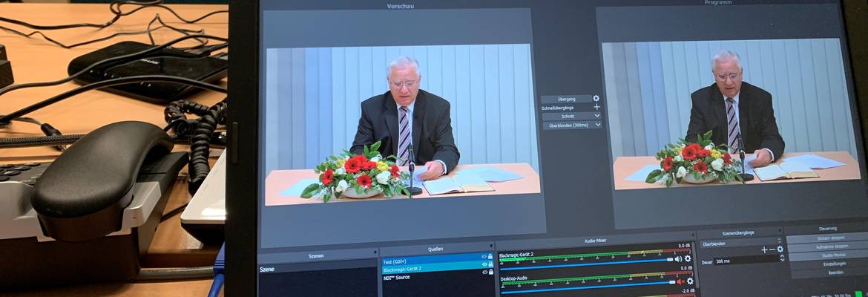
Task: Hide the Blackmagic-Gerät 2 source with its eye
Action: pos(484,264)
